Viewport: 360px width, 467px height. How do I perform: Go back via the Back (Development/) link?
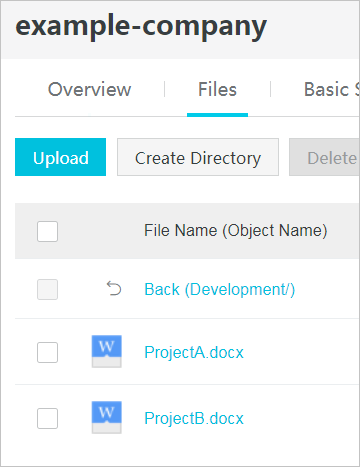(x=220, y=289)
